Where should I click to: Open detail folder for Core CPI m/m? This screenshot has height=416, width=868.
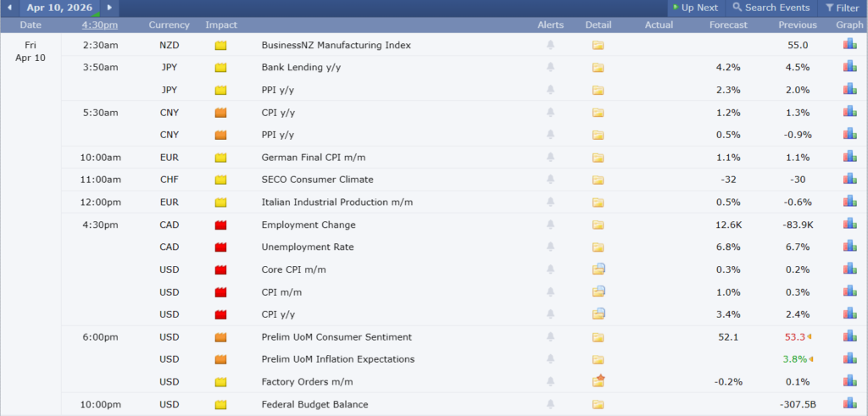[x=598, y=269]
